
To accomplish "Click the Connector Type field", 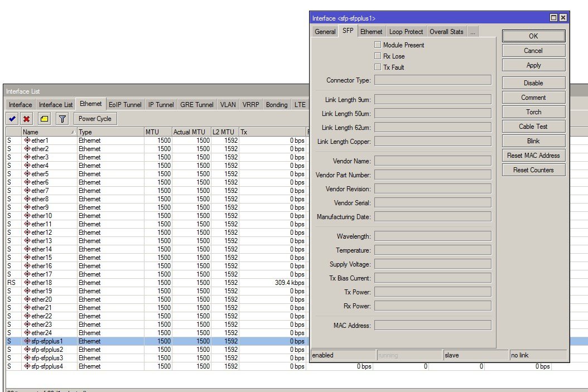I will click(x=432, y=80).
